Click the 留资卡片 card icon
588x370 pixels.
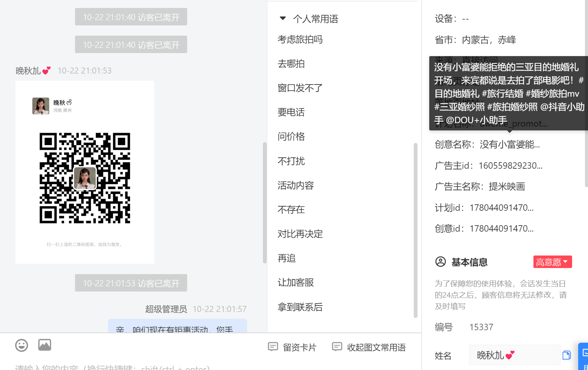(273, 347)
